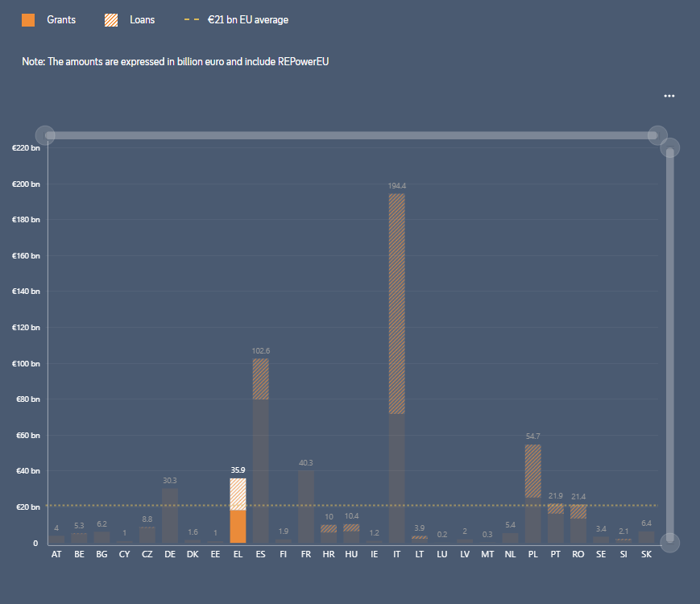The height and width of the screenshot is (604, 700).
Task: Grab the bottom handle of vertical zoom slider
Action: click(669, 543)
